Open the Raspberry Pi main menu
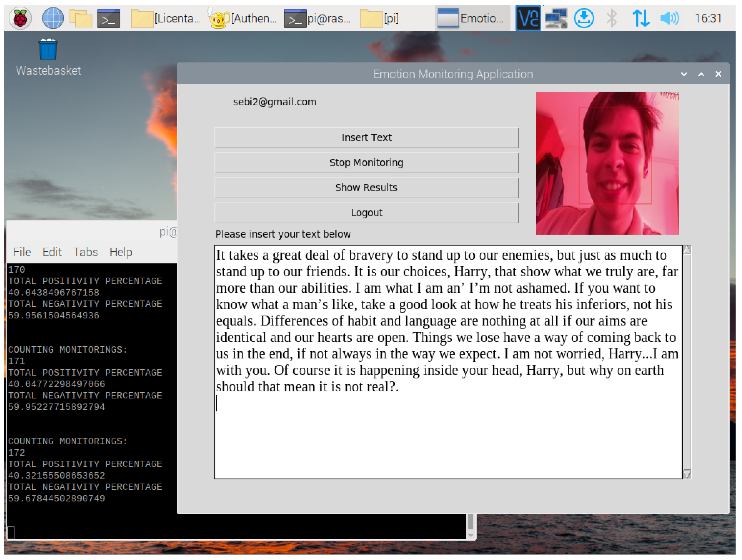Screen dimensions: 742x560 point(20,18)
